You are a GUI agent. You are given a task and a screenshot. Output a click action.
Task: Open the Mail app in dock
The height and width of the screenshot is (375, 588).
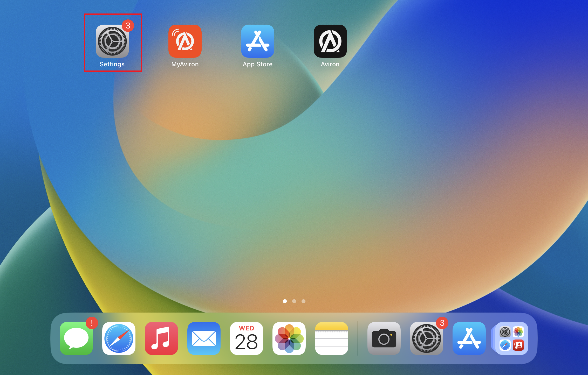click(204, 338)
